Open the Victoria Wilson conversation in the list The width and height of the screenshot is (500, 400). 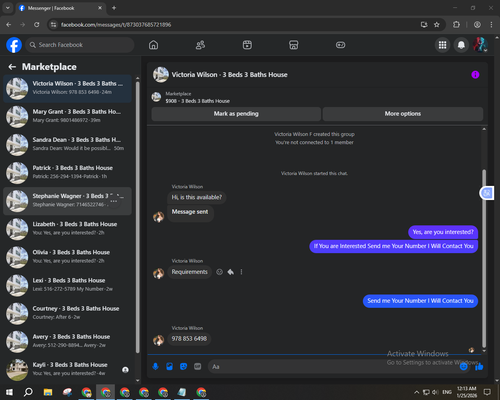tap(67, 88)
